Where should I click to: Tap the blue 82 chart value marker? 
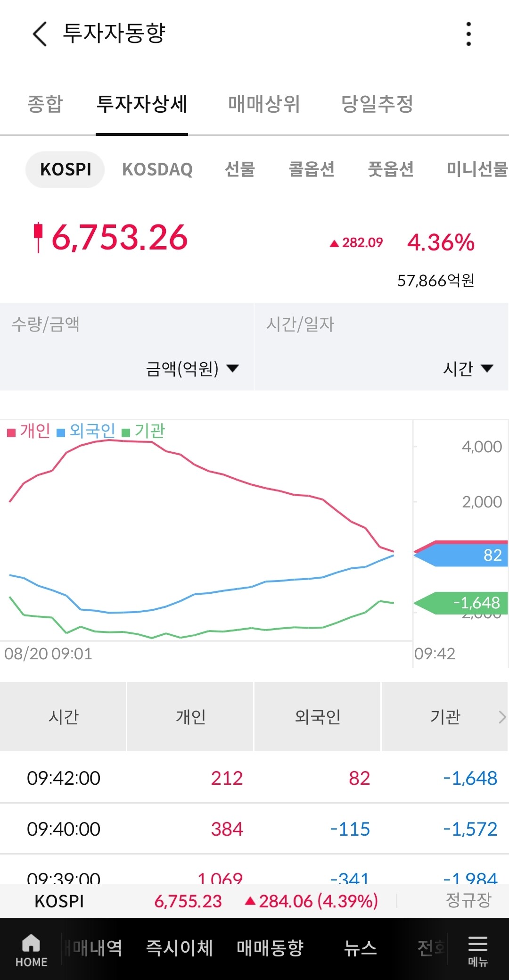(461, 555)
